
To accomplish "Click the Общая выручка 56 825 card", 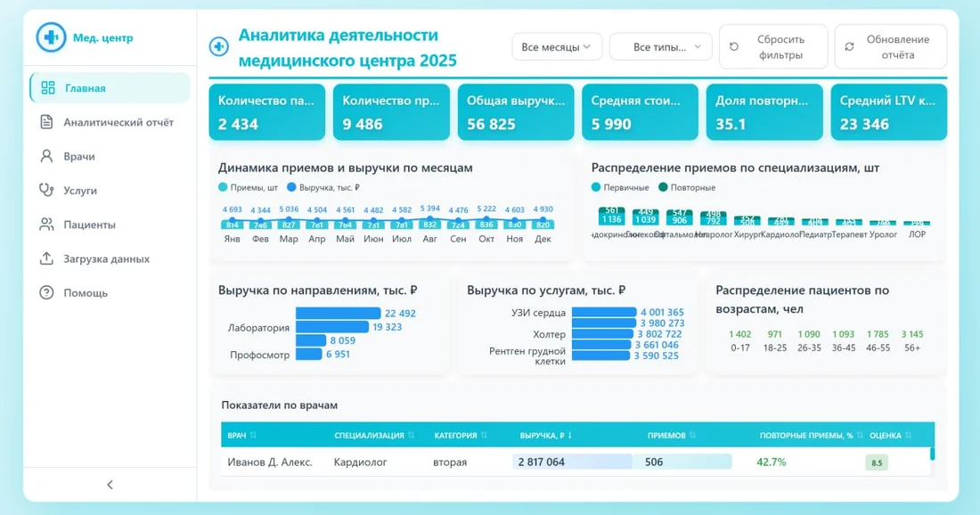I will tap(516, 112).
